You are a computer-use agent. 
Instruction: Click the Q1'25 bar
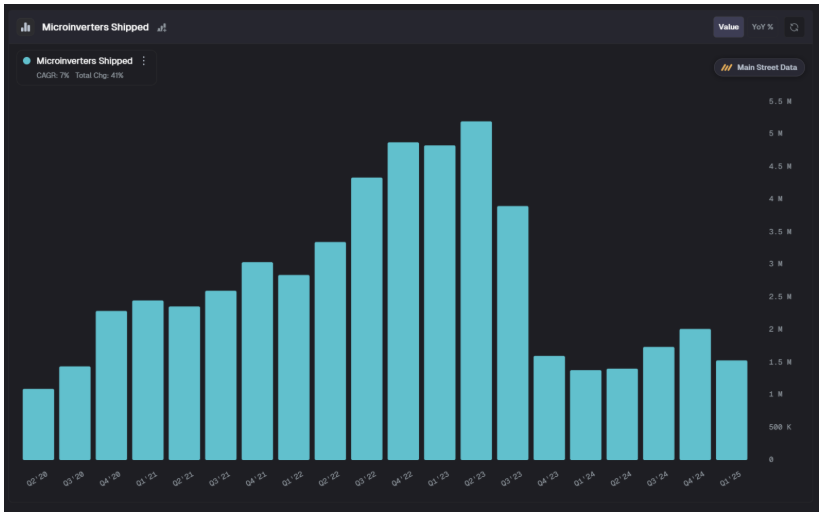pyautogui.click(x=732, y=410)
